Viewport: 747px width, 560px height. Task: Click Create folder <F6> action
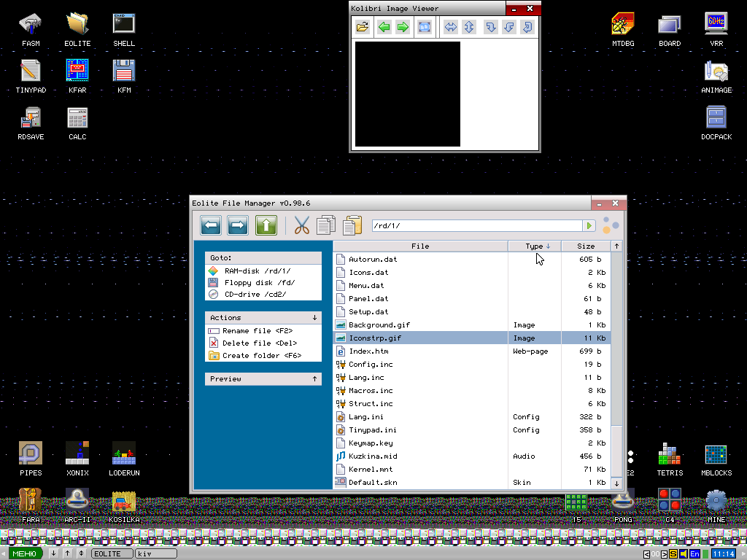[263, 356]
